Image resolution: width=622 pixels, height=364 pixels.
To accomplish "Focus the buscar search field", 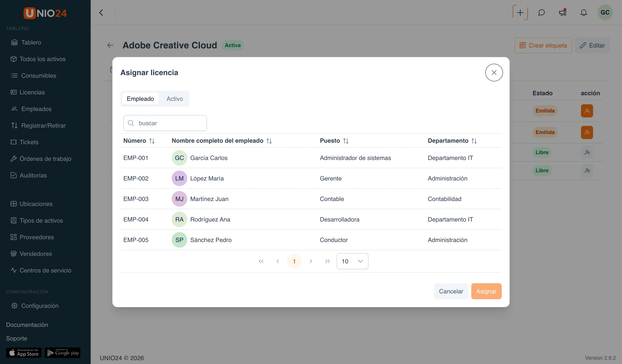I will [x=165, y=123].
